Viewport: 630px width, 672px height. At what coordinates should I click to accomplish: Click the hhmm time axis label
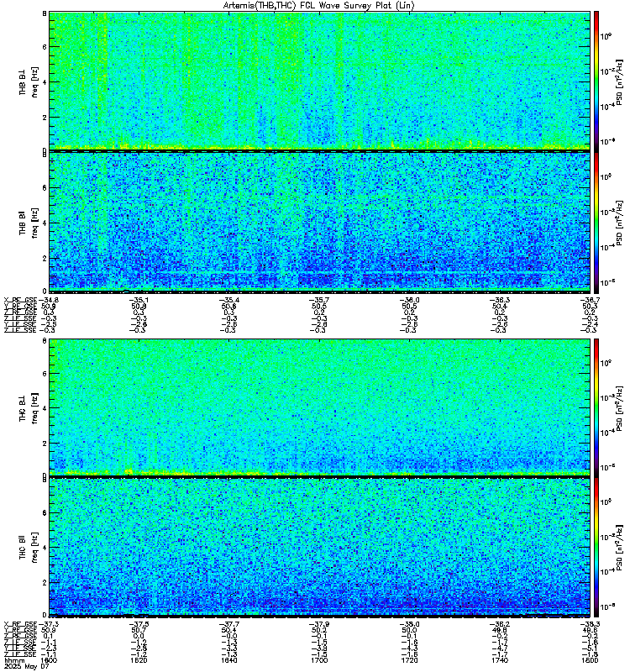(13, 660)
